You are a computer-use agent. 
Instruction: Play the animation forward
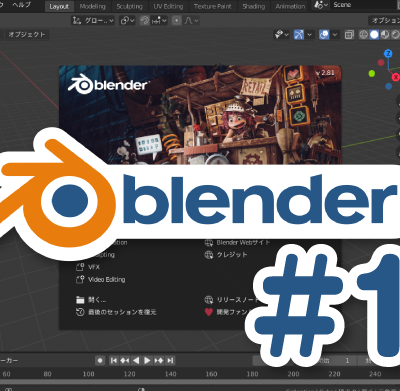(147, 360)
